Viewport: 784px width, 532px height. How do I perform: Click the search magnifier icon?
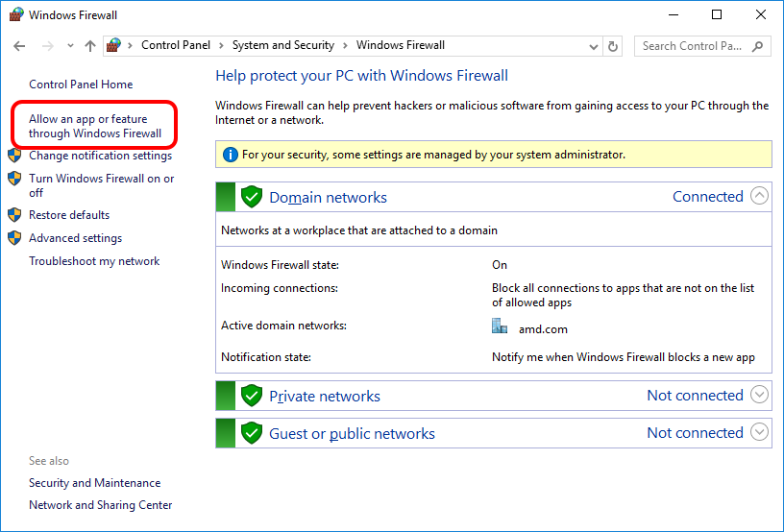tap(758, 46)
